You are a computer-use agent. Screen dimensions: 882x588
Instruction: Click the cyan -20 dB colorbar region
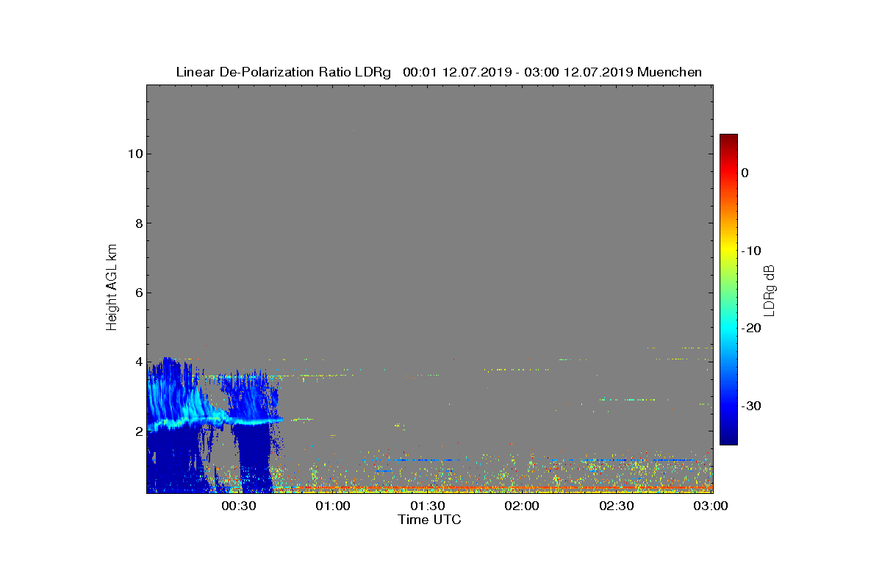[x=728, y=328]
